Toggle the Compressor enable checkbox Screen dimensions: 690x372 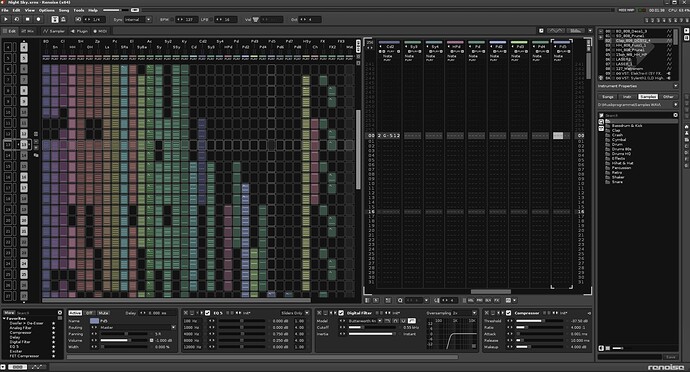point(508,313)
